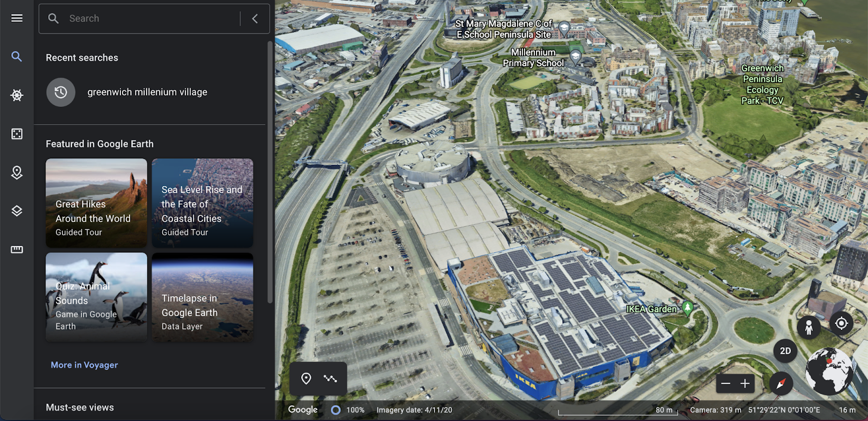Screen dimensions: 868x421
Task: Click the globe overview thumbnail
Action: click(x=829, y=371)
